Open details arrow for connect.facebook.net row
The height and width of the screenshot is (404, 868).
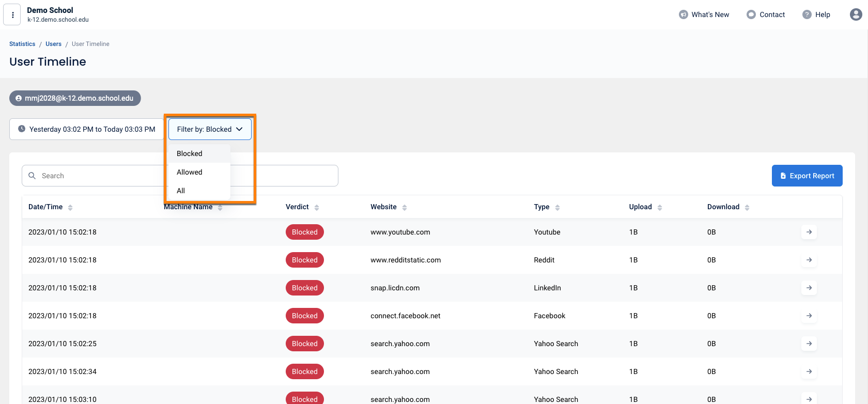click(x=809, y=316)
